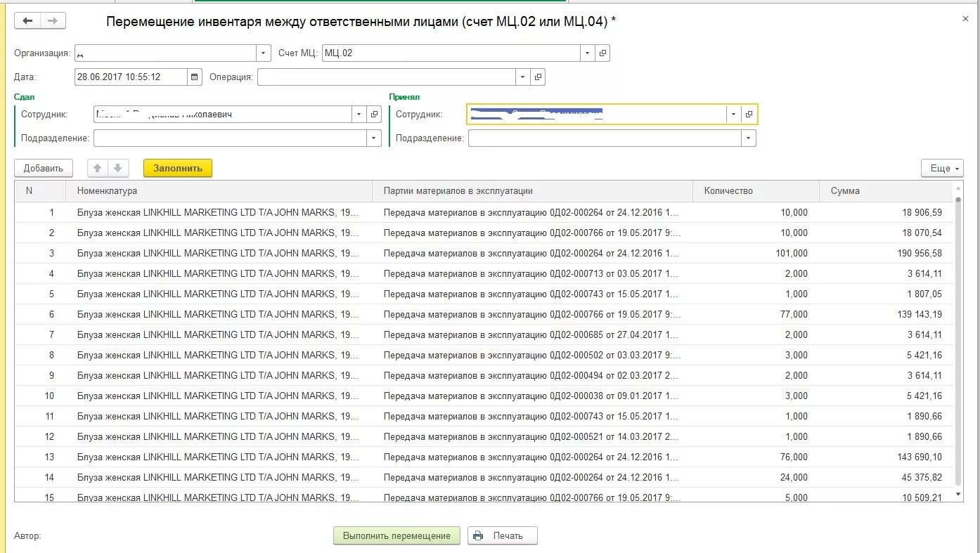Select party cell 0Д02-000494 от 02.03.2017
The image size is (980, 553).
[x=532, y=375]
